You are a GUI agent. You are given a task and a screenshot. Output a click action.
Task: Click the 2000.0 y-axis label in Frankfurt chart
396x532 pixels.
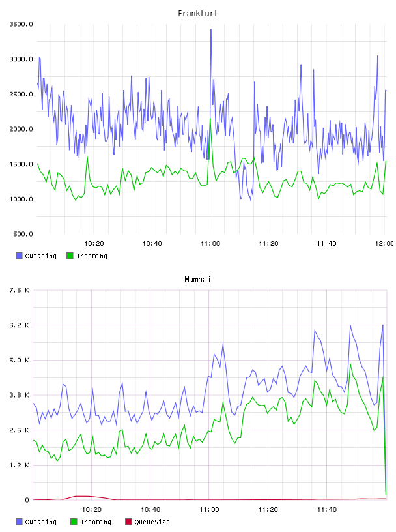point(21,129)
